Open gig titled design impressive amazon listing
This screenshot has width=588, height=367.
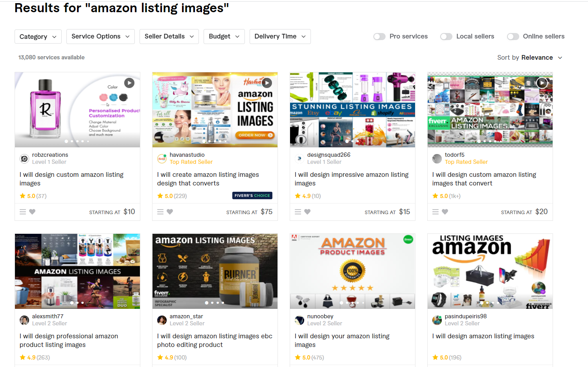[x=352, y=179]
